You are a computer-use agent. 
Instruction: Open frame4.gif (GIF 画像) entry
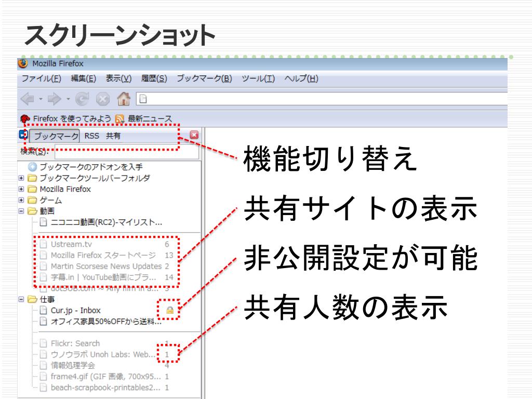[106, 377]
